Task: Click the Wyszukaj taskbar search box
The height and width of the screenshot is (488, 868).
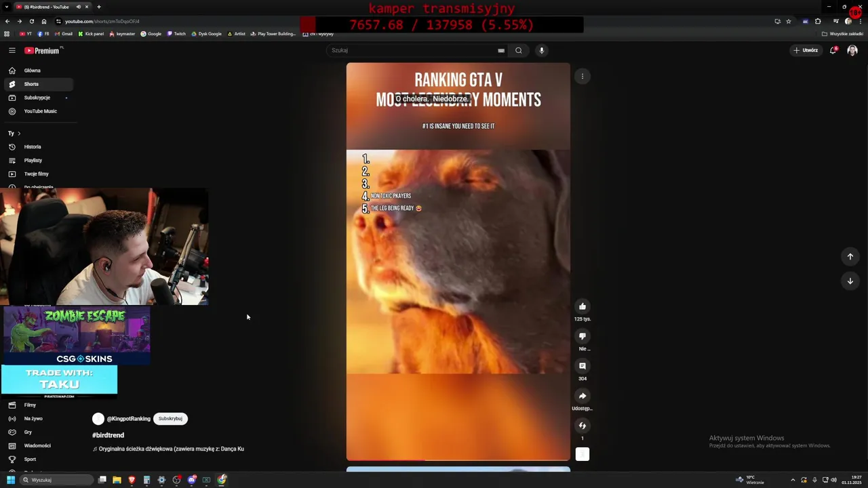Action: (x=57, y=480)
